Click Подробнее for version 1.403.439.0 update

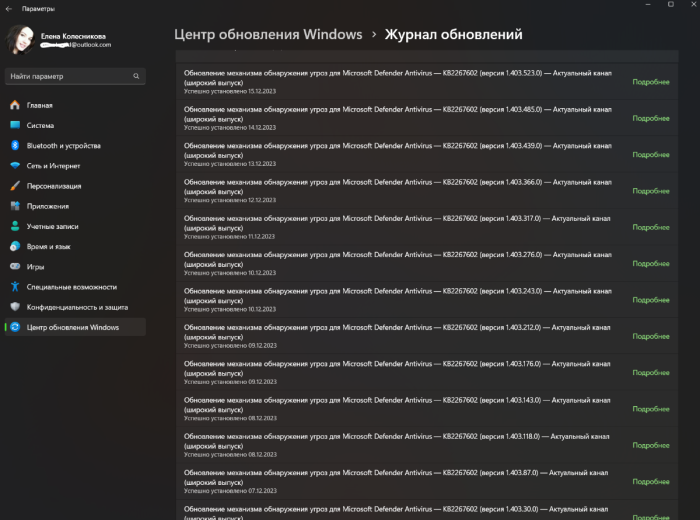pyautogui.click(x=650, y=154)
